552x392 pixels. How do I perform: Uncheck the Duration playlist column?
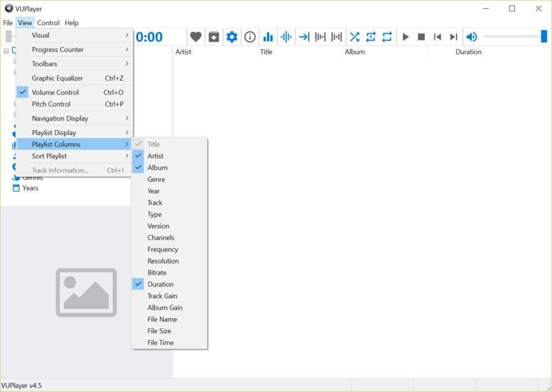[160, 284]
